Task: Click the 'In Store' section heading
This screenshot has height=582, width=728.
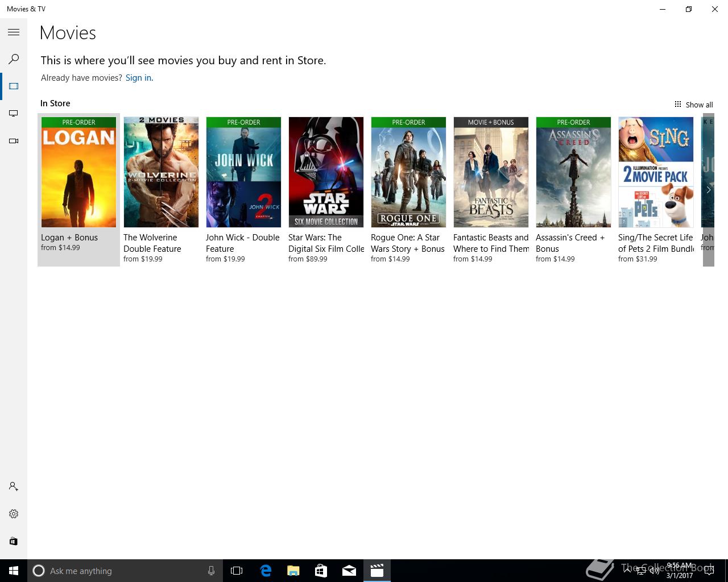Action: 55,103
